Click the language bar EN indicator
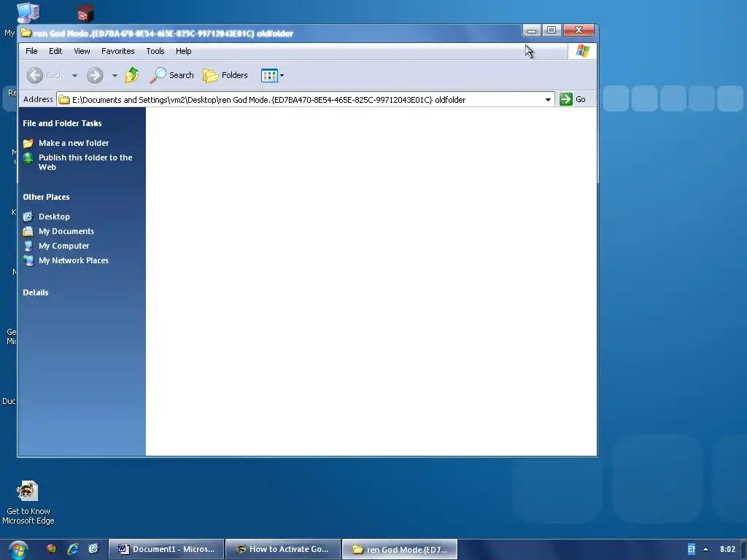This screenshot has height=560, width=747. pos(692,549)
